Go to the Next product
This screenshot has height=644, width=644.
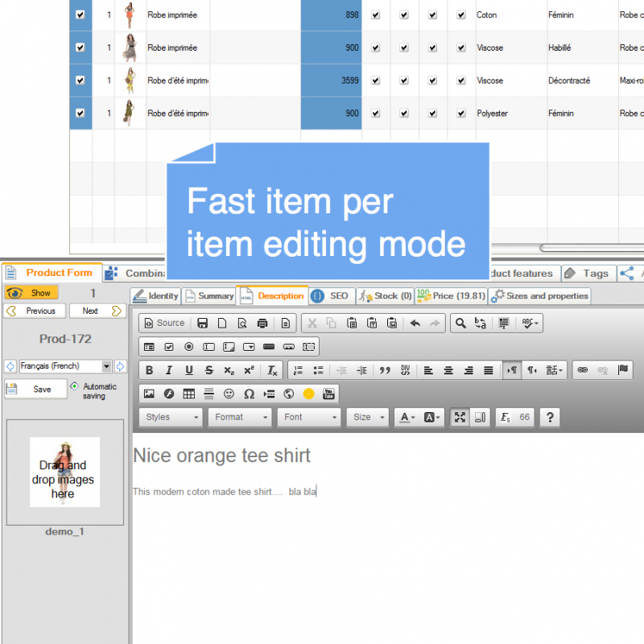[96, 311]
